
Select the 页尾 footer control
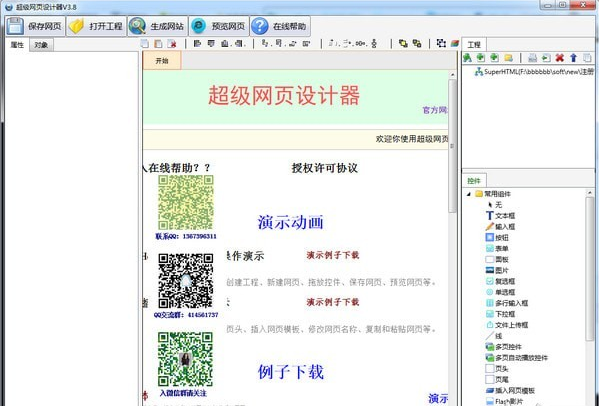click(497, 380)
